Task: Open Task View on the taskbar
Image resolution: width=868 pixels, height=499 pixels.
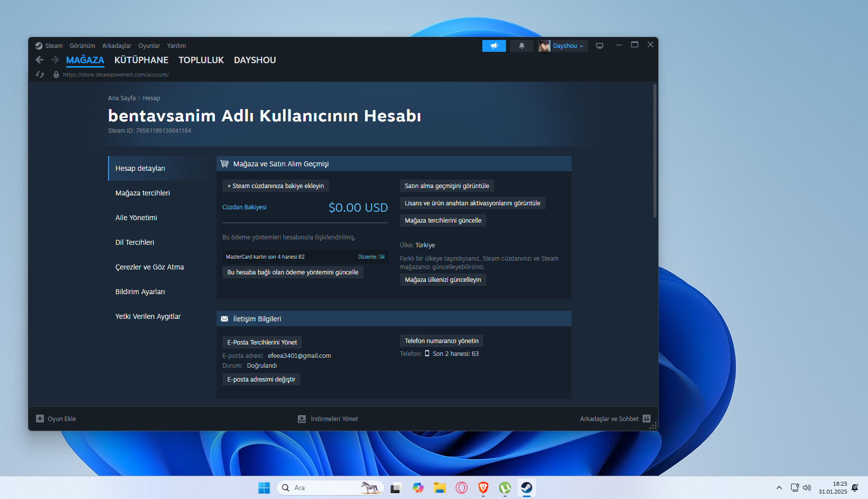Action: [x=396, y=488]
